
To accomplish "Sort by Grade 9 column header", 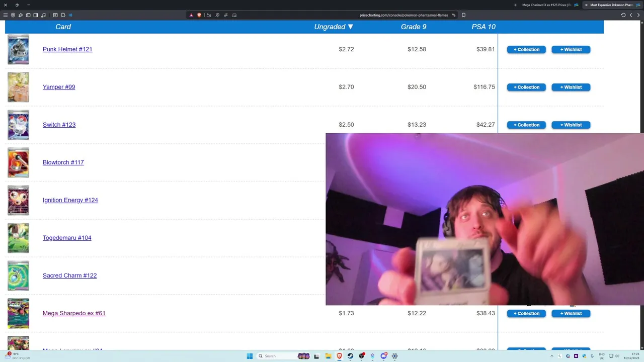I will pos(414,27).
